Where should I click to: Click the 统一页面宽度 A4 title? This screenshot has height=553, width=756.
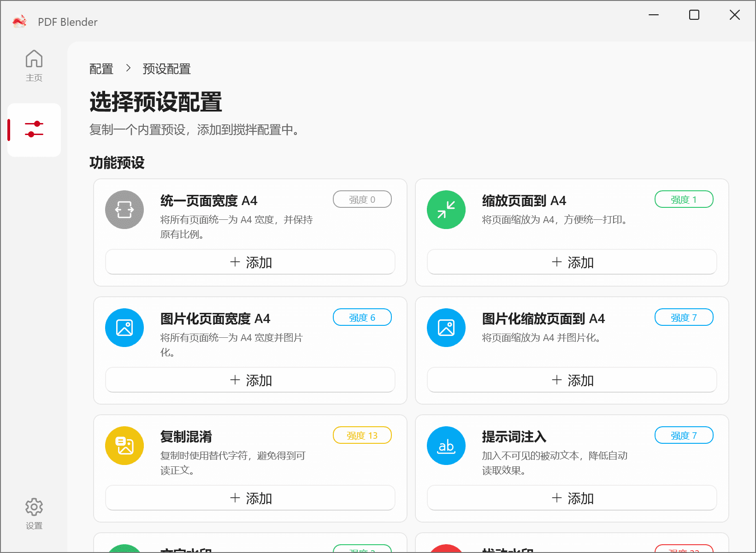coord(209,201)
